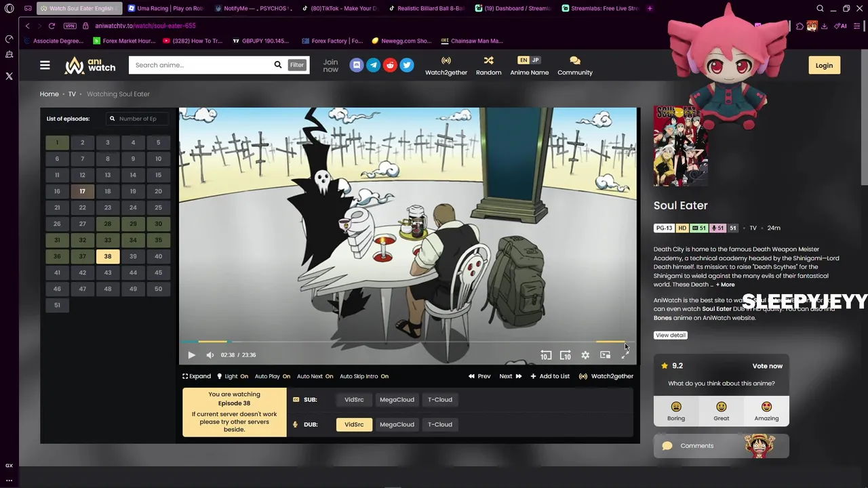868x488 pixels.
Task: Select SUB VidSrc server
Action: 354,400
